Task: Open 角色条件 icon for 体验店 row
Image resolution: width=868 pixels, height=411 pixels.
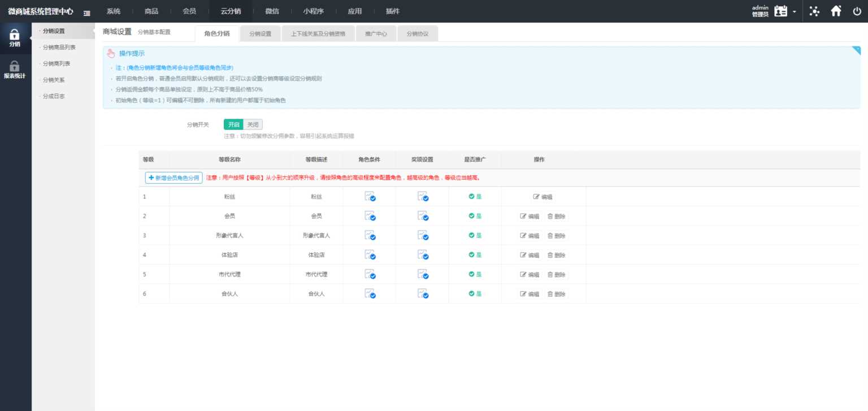Action: 370,255
